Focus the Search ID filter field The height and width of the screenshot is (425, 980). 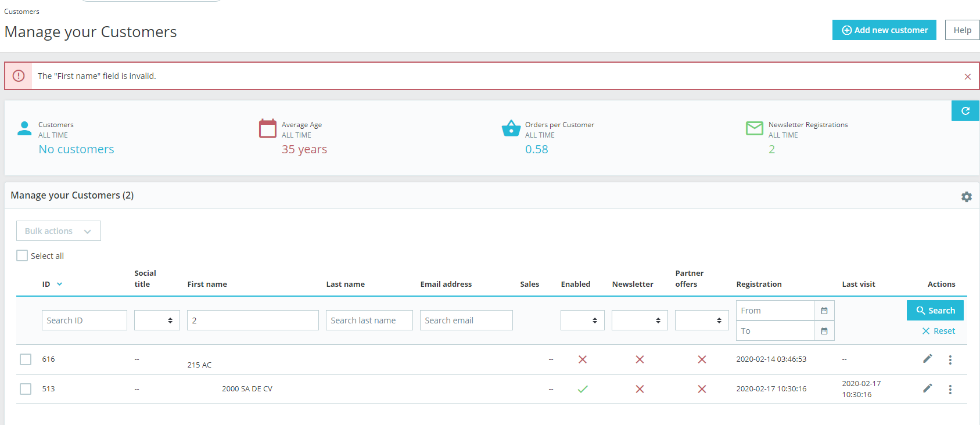pyautogui.click(x=84, y=320)
